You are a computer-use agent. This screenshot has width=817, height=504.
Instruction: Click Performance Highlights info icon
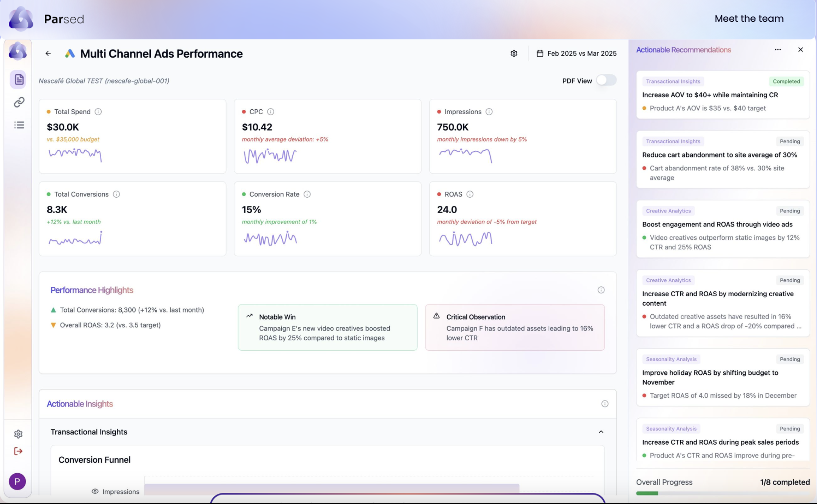[x=601, y=290]
